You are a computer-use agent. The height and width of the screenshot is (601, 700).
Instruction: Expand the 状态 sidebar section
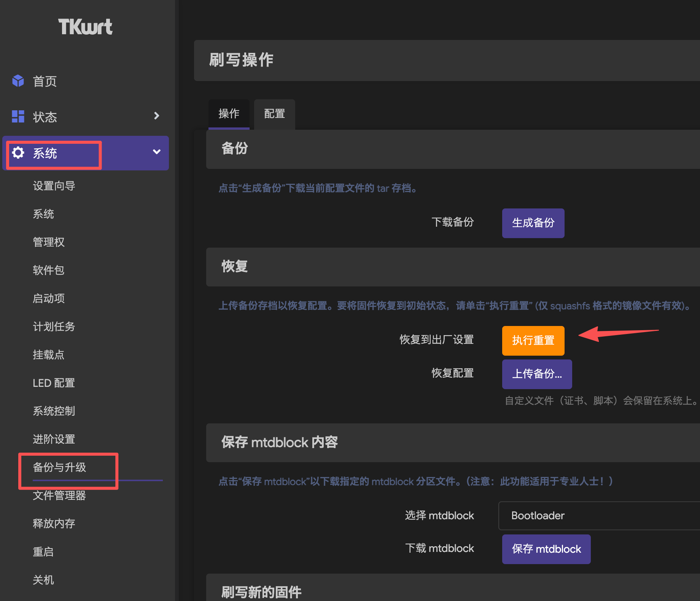156,116
